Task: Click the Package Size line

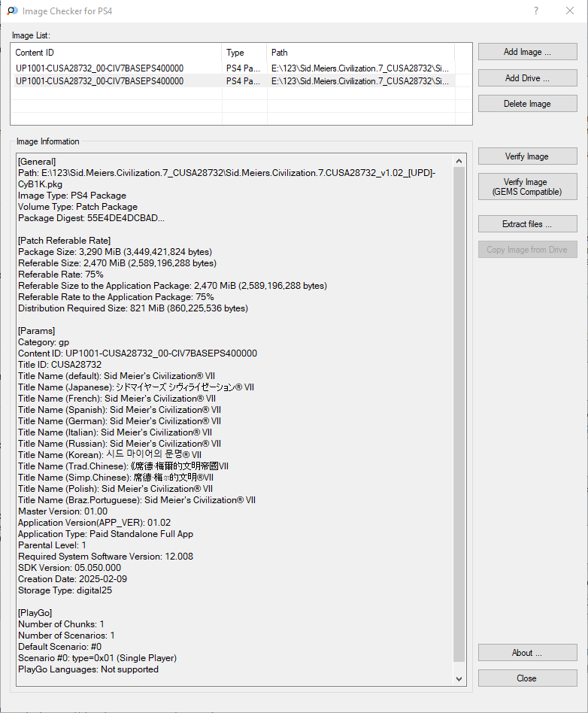Action: pyautogui.click(x=115, y=252)
